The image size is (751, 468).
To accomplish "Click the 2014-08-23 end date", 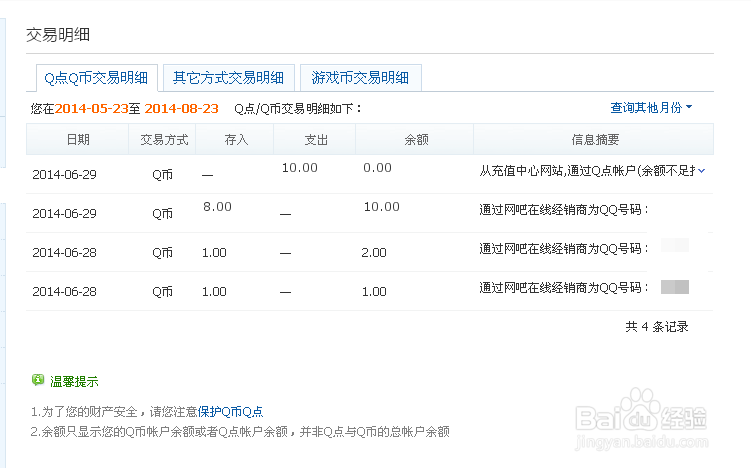I will click(x=182, y=109).
